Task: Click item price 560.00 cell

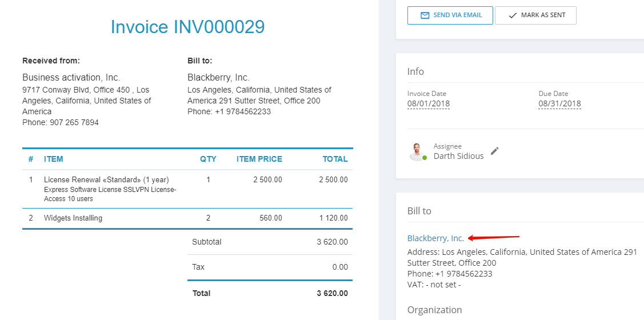Action: pyautogui.click(x=271, y=218)
